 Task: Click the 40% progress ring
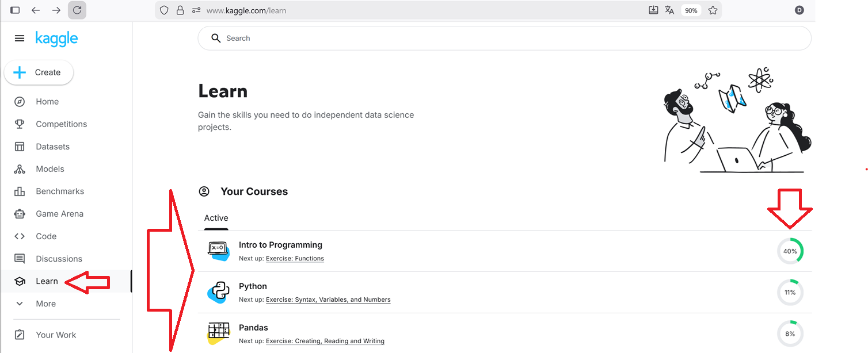[790, 251]
